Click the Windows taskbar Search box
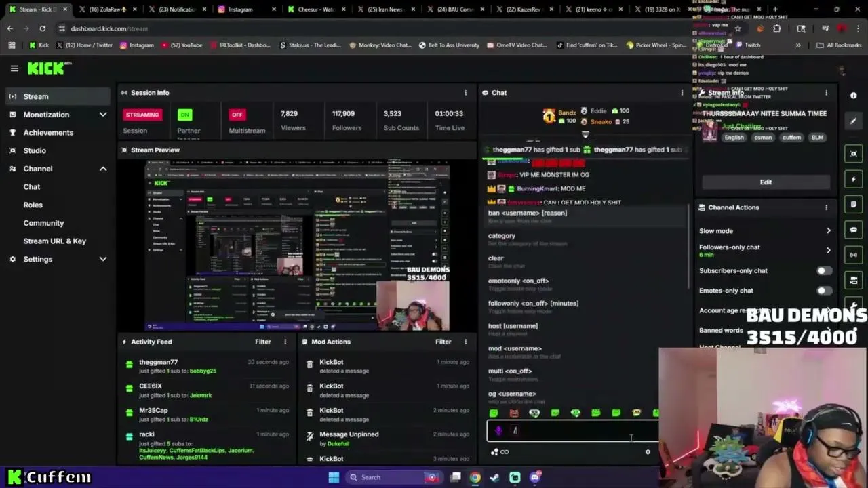The height and width of the screenshot is (488, 868). (394, 477)
